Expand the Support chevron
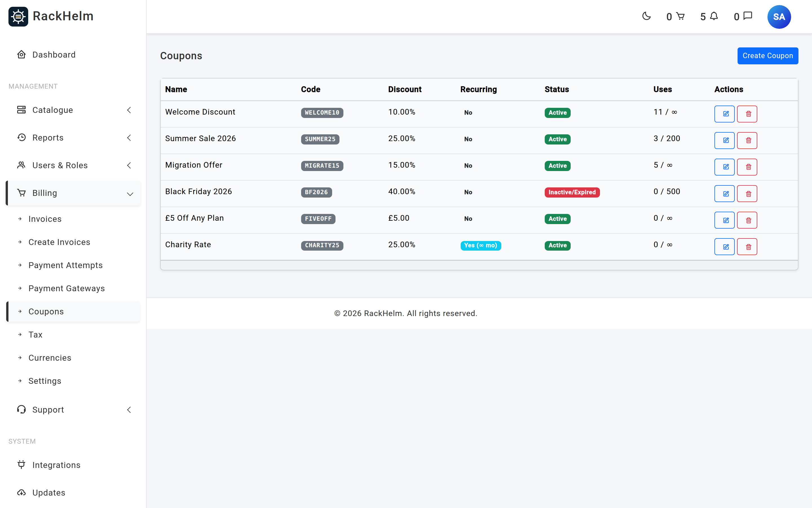The image size is (812, 508). tap(129, 410)
